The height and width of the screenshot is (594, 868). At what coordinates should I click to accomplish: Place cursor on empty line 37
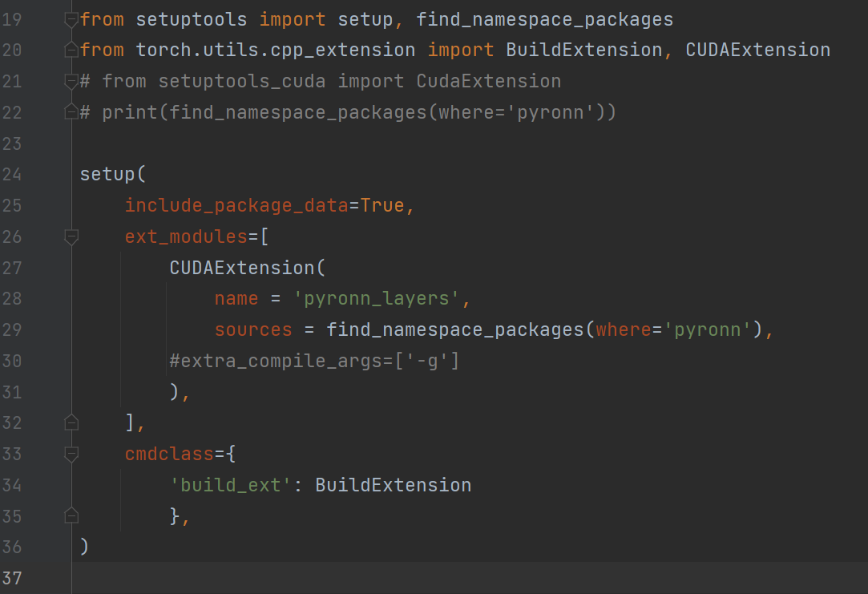click(401, 578)
